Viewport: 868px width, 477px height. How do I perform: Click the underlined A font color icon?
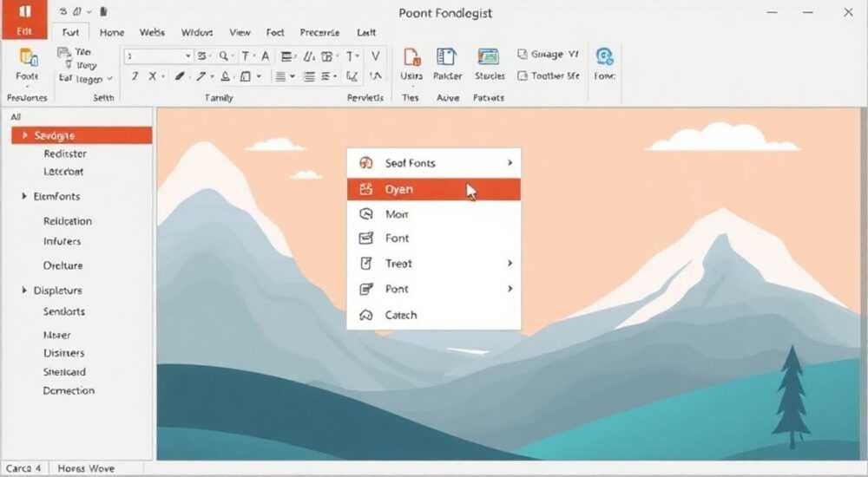226,76
